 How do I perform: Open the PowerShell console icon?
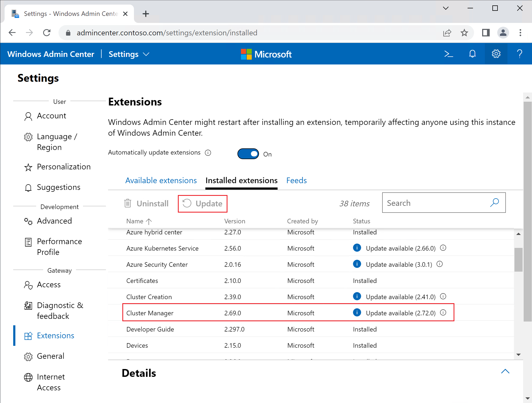click(x=448, y=54)
